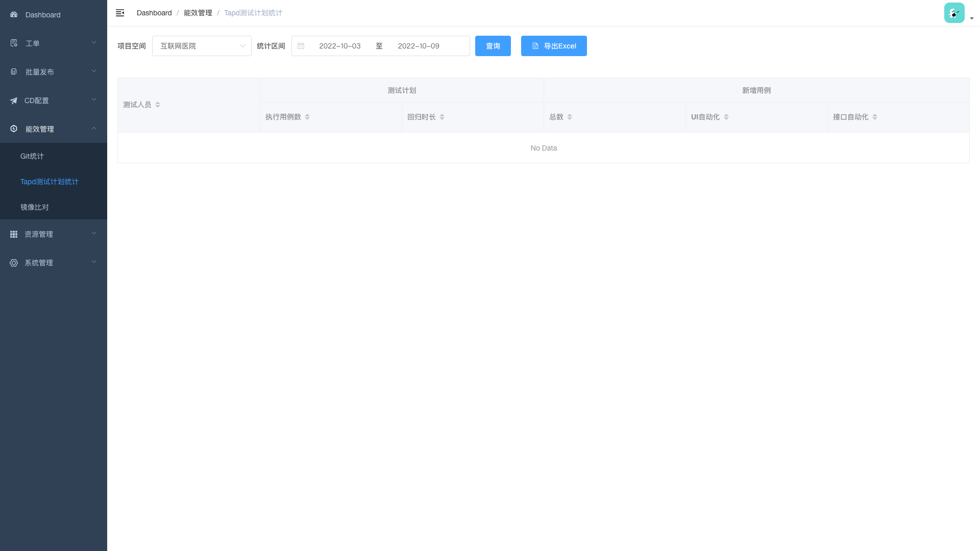
Task: Sort by 回归时长 column arrows
Action: pos(442,117)
